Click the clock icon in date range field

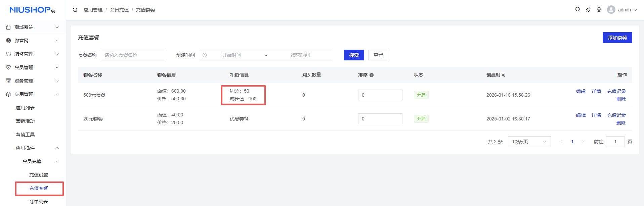click(205, 55)
